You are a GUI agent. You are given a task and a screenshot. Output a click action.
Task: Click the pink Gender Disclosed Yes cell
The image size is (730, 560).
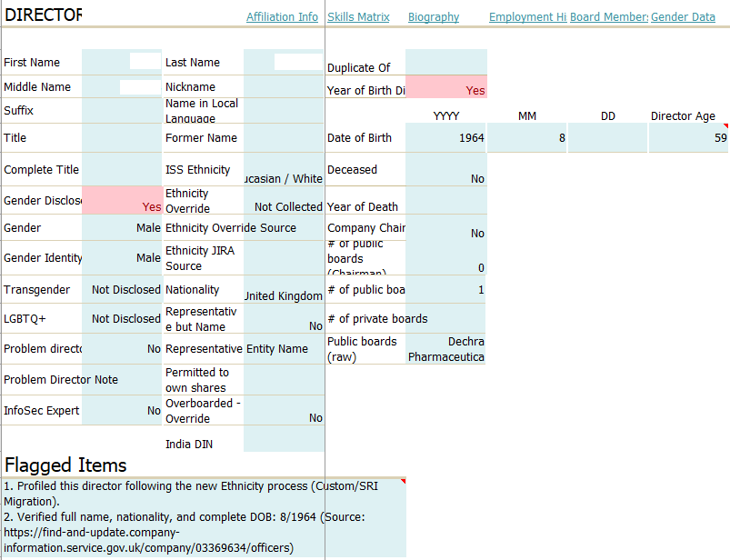click(x=122, y=200)
